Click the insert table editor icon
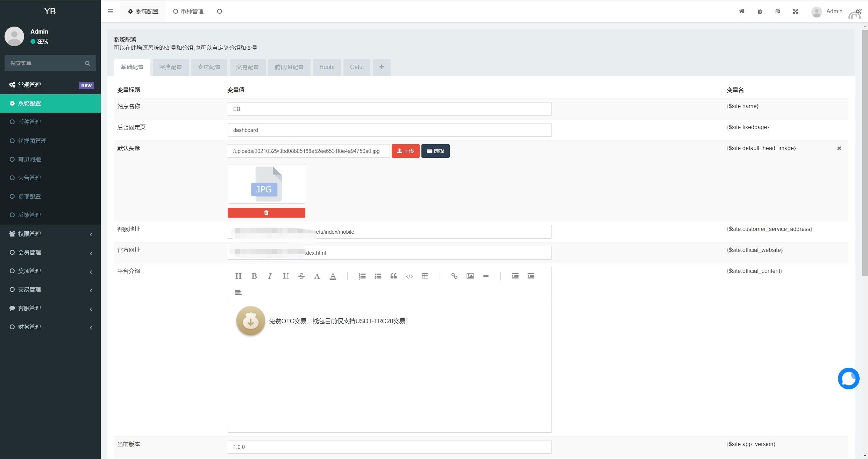The image size is (868, 459). pos(425,276)
